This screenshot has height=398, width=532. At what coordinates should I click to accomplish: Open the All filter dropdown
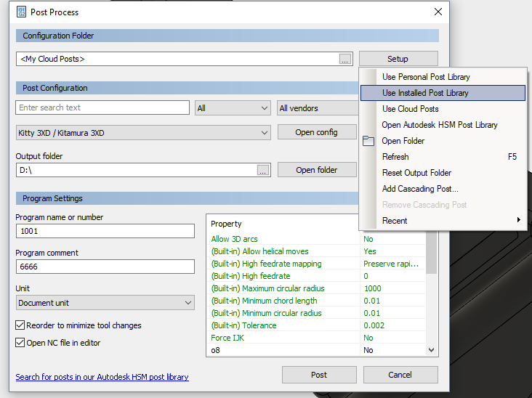[233, 108]
